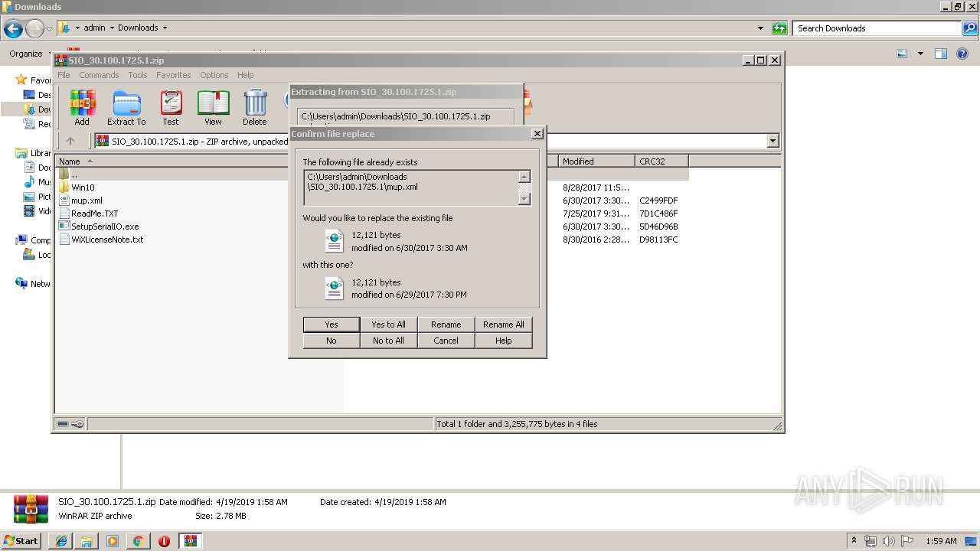Image resolution: width=980 pixels, height=551 pixels.
Task: Click the Help button in replace dialog
Action: point(504,341)
